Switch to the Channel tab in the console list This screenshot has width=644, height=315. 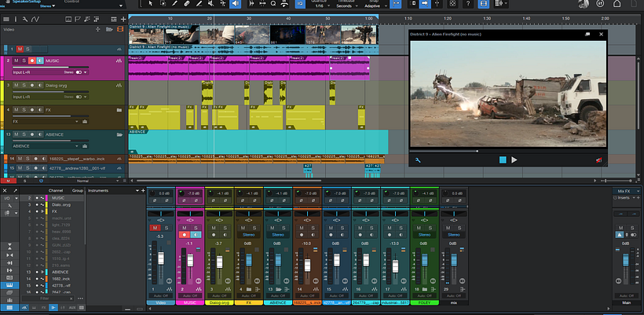(56, 191)
